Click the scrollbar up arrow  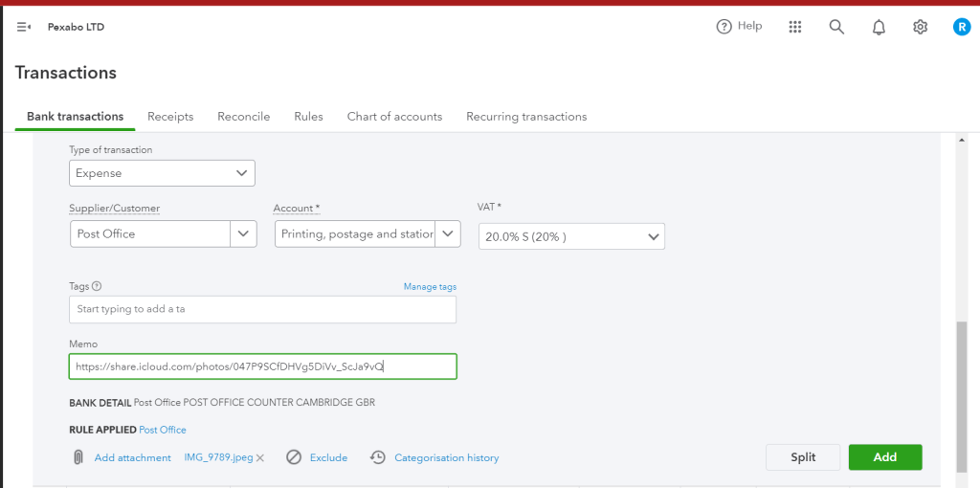(x=962, y=140)
